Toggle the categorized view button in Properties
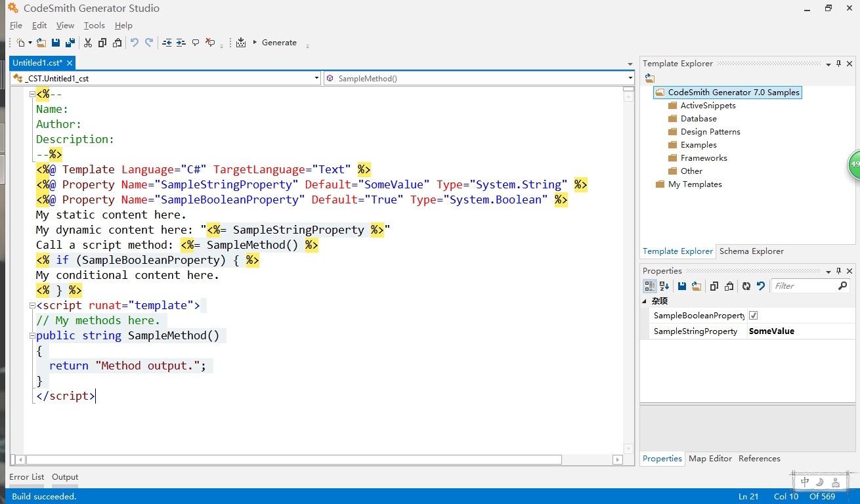 pos(649,286)
